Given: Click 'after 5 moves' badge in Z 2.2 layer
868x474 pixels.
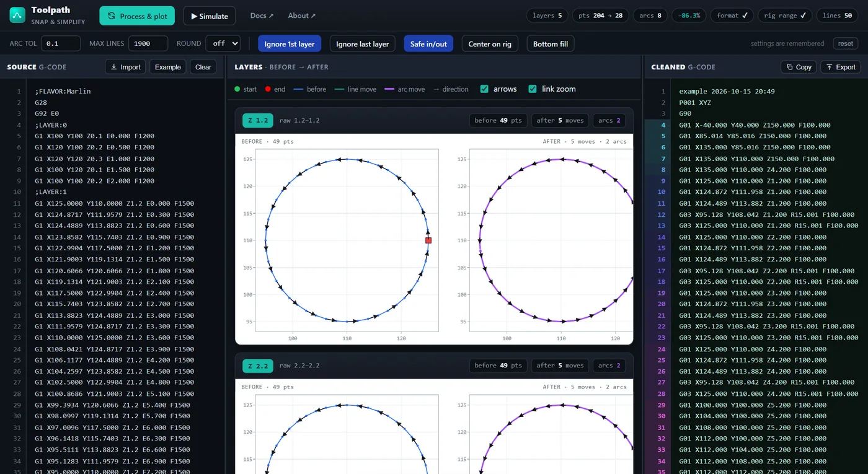Looking at the screenshot, I should (560, 366).
